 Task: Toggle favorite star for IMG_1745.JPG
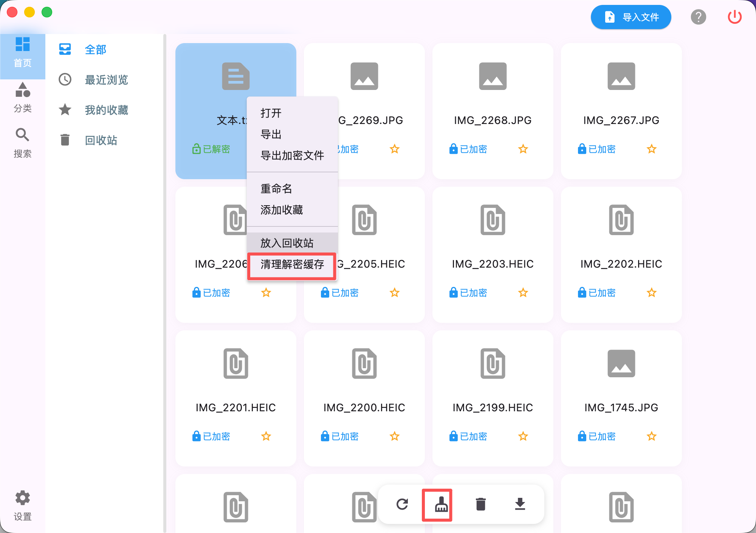tap(652, 436)
